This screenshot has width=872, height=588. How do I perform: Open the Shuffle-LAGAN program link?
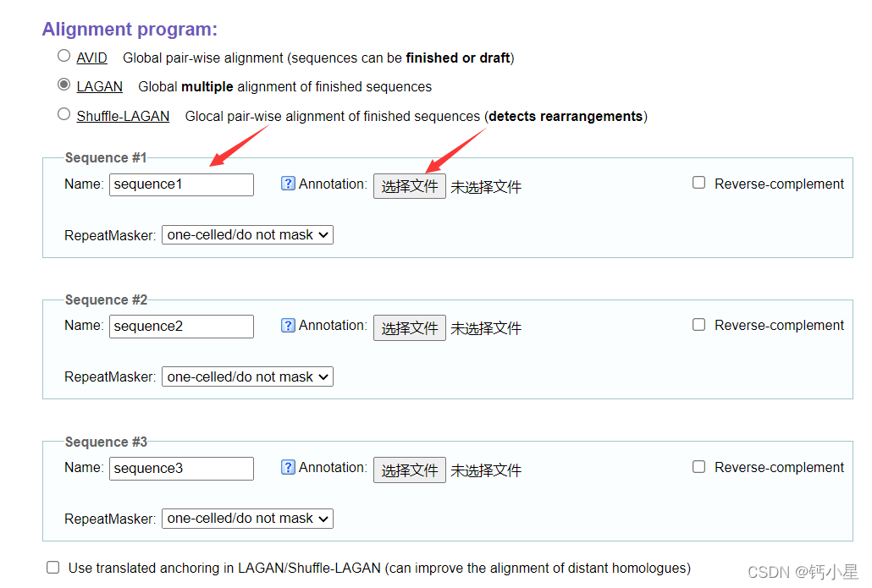click(x=123, y=117)
